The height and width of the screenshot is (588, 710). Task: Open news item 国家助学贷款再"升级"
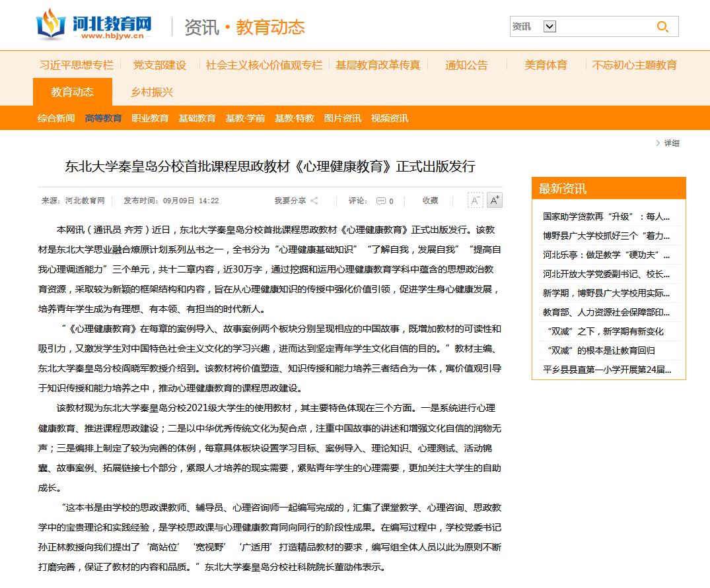pyautogui.click(x=606, y=216)
